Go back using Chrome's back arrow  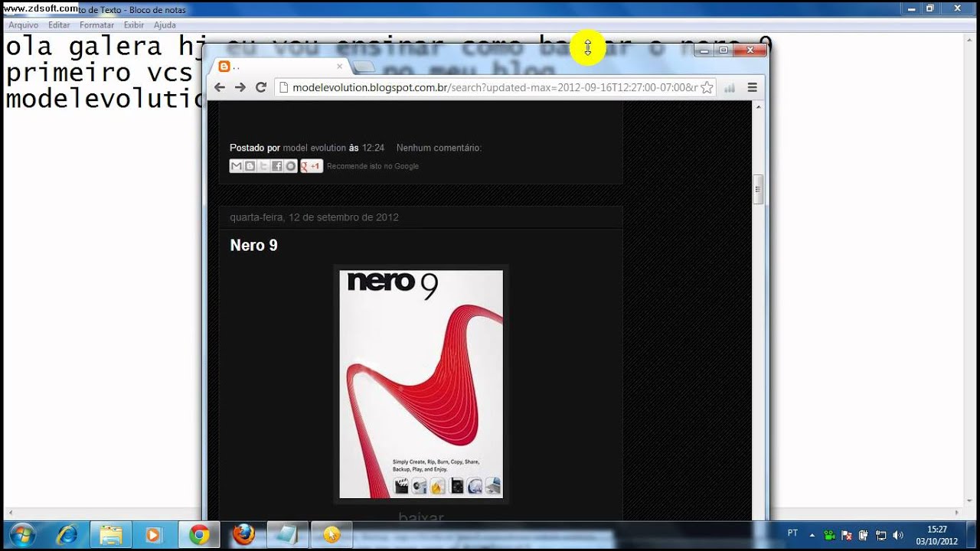220,87
